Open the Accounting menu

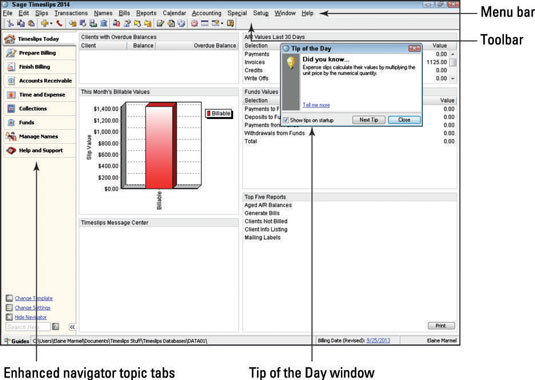206,13
